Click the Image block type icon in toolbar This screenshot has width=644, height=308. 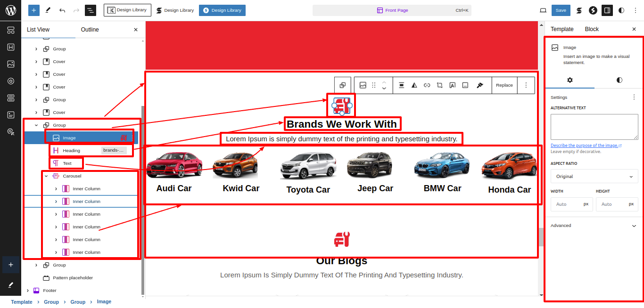[x=363, y=85]
